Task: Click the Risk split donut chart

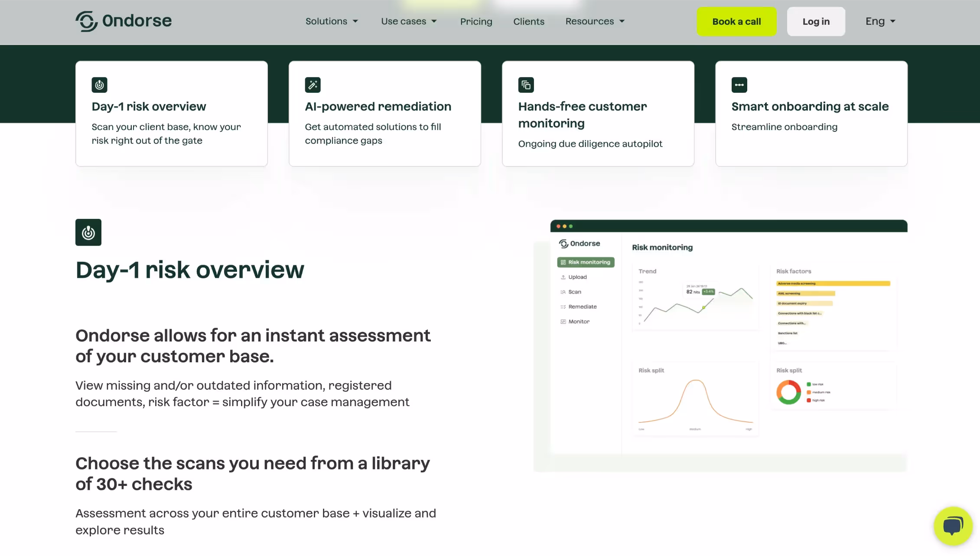Action: [788, 392]
